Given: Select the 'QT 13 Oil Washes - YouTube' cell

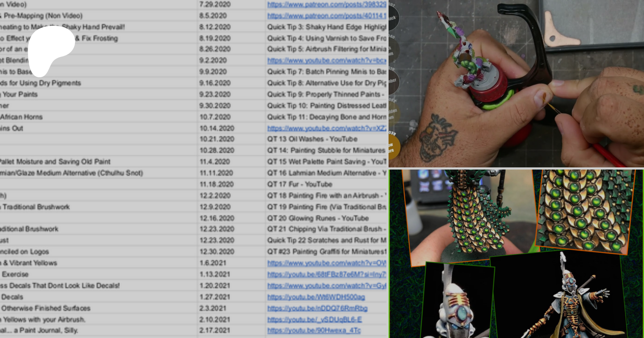Looking at the screenshot, I should tap(312, 139).
